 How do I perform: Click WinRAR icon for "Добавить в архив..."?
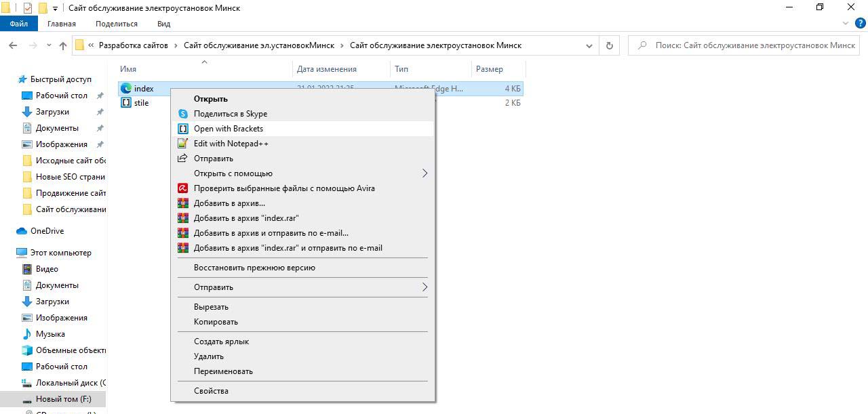pos(182,203)
